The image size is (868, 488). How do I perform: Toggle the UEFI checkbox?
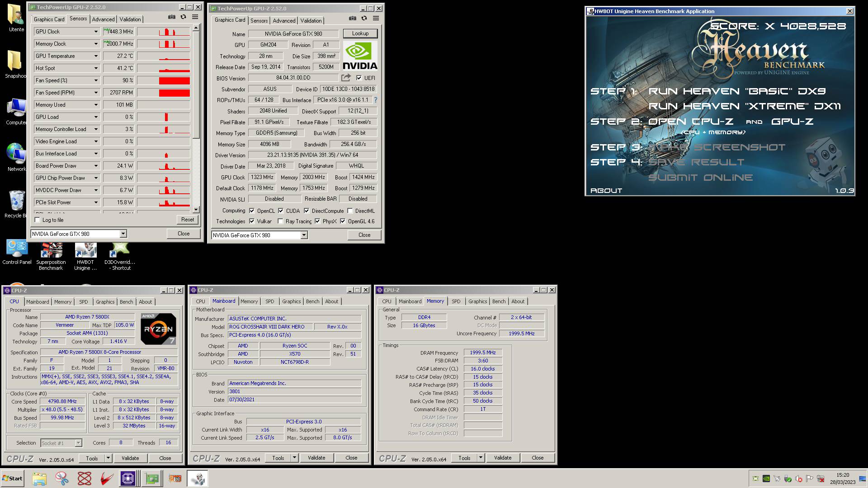(359, 78)
